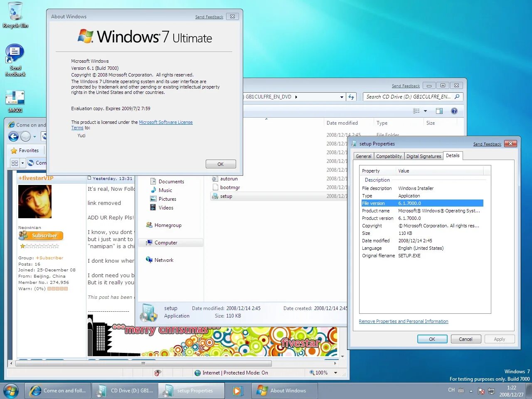
Task: Select the Videos folder in navigation pane
Action: point(165,207)
